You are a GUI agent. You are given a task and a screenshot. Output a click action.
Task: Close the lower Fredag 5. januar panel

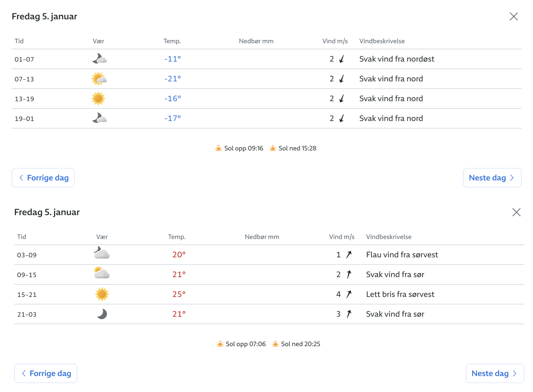click(x=516, y=212)
